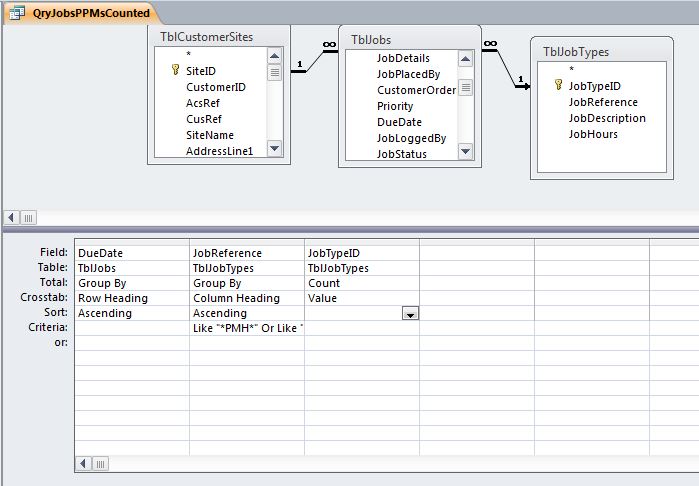Click Ascending Sort cell under DueDate

click(x=132, y=313)
